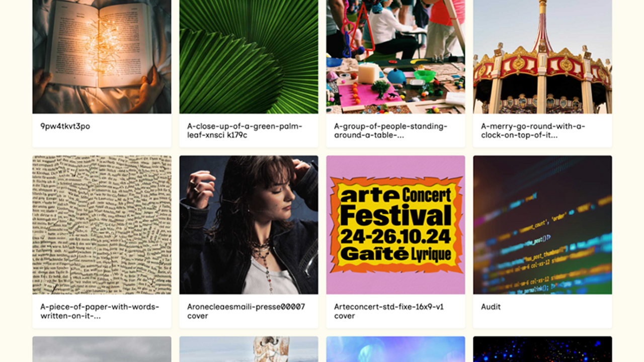Click the A-piece-of-paper-with-words title
Image resolution: width=644 pixels, height=362 pixels.
coord(100,311)
